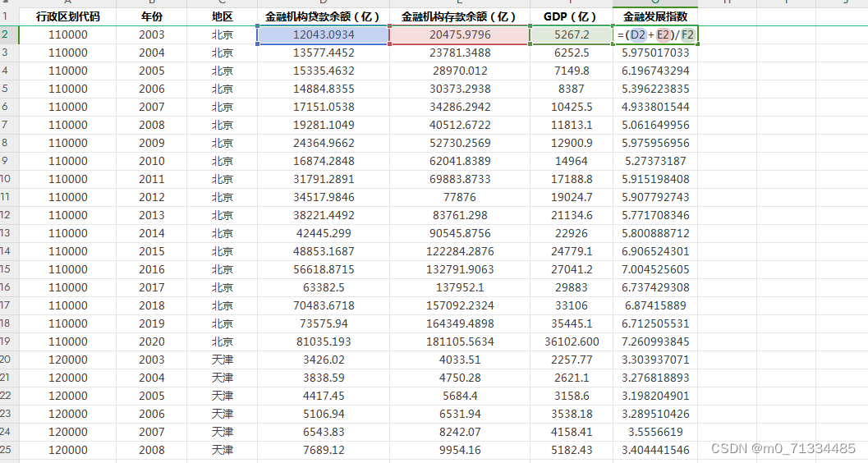Viewport: 868px width, 463px height.
Task: Click cell 4.933801544
Action: pos(655,107)
